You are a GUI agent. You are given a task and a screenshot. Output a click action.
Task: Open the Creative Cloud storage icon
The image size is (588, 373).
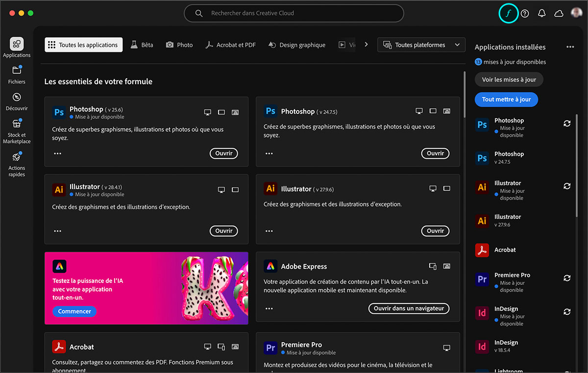pyautogui.click(x=559, y=13)
